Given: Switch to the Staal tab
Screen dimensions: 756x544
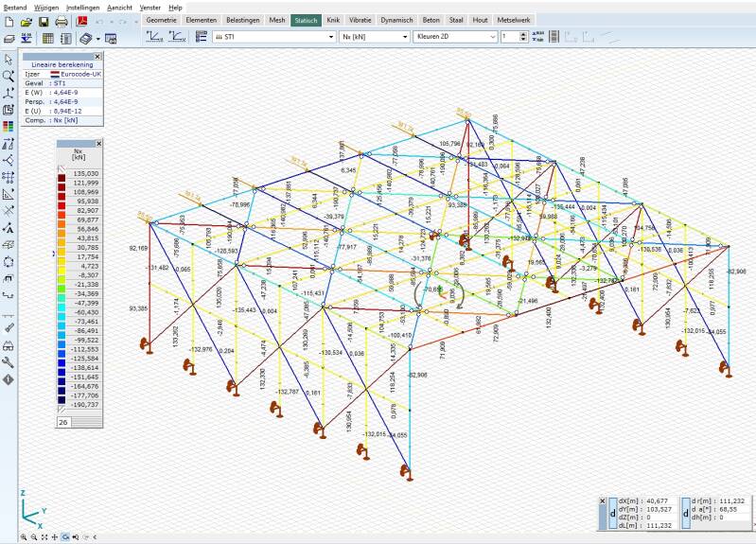Looking at the screenshot, I should [456, 20].
